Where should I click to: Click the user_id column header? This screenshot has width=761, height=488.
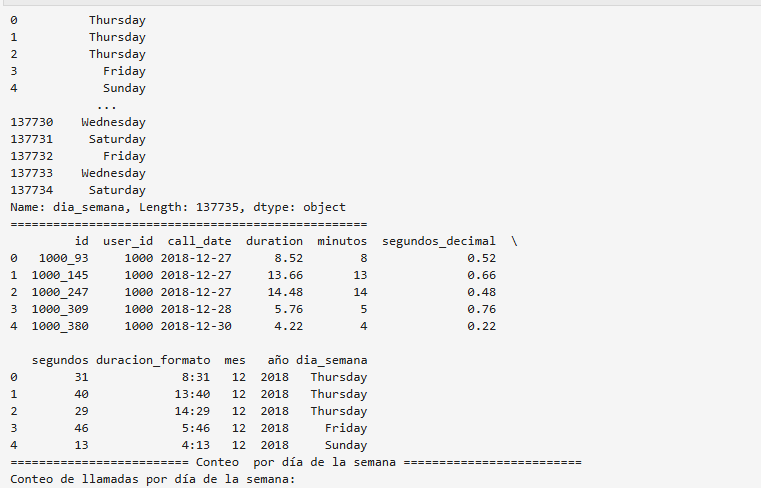(128, 241)
